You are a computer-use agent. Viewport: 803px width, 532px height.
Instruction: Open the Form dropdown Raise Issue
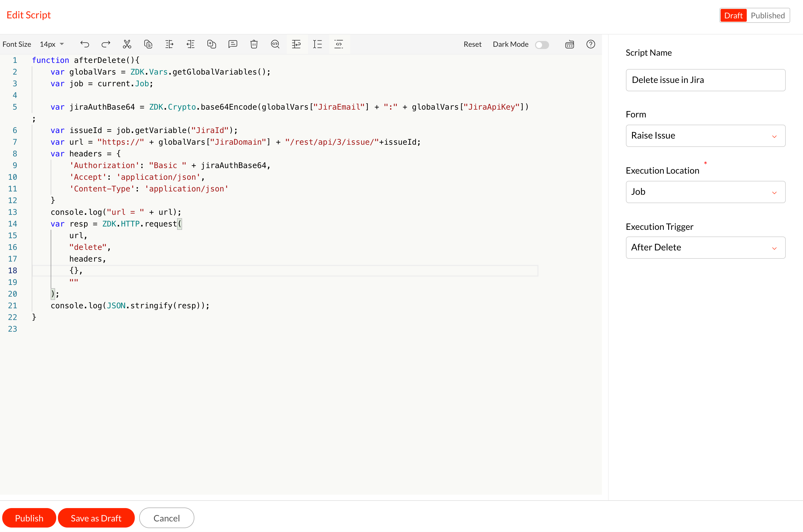coord(706,136)
